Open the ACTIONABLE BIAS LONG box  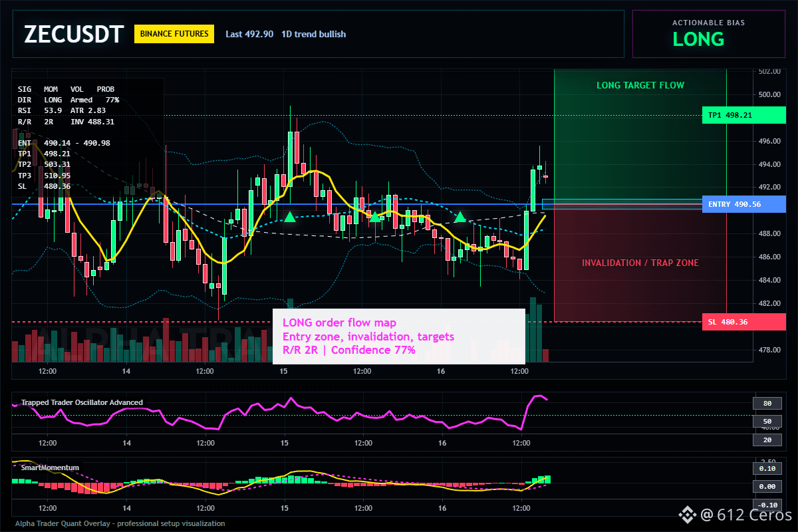click(708, 33)
